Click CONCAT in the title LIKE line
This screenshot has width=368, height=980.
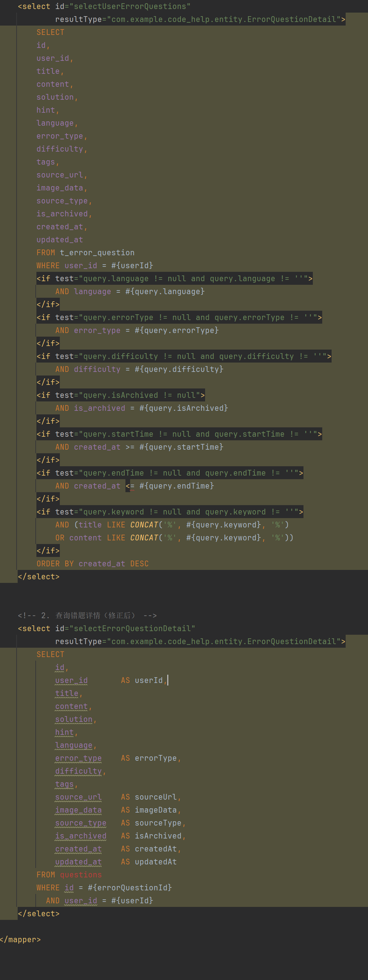point(144,525)
